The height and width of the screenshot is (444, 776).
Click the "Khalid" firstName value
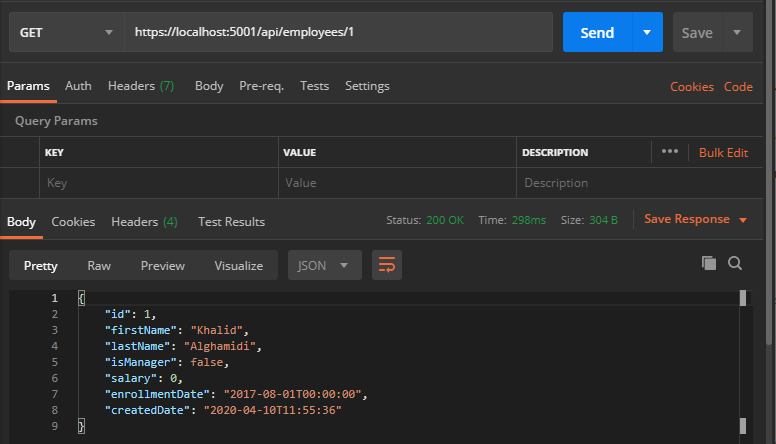pyautogui.click(x=217, y=330)
